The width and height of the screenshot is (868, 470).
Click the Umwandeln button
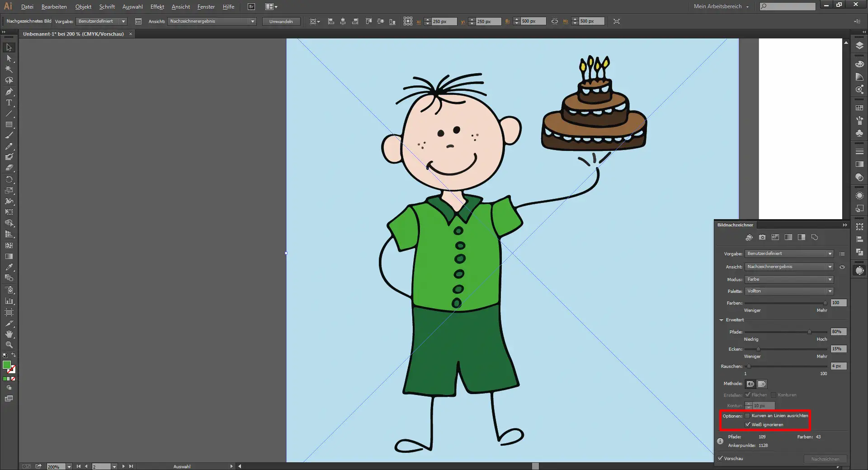point(281,21)
